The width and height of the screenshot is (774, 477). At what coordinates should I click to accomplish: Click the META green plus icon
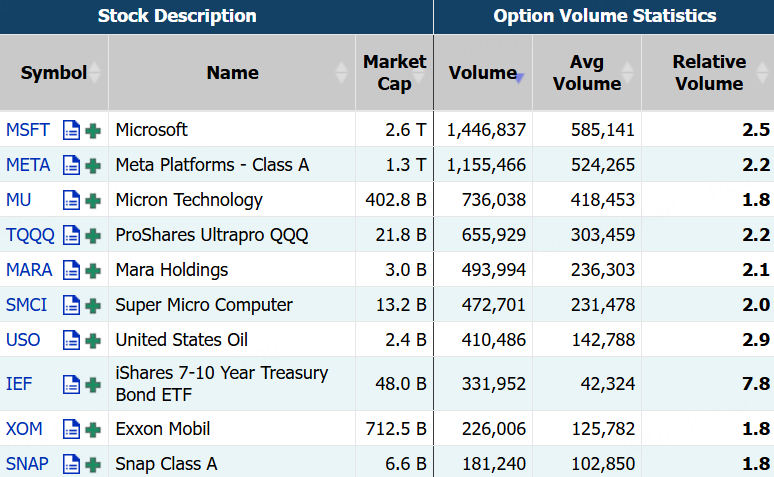93,165
